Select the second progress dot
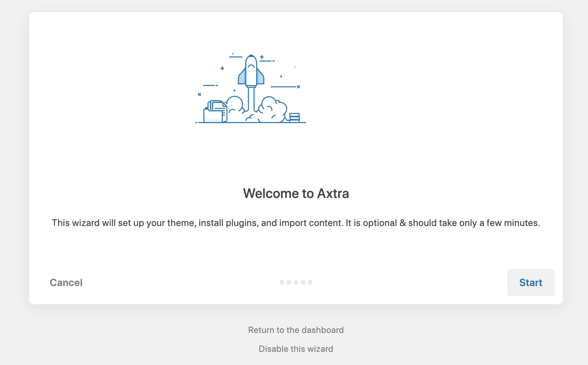Viewport: 588px width, 365px height. click(x=289, y=282)
